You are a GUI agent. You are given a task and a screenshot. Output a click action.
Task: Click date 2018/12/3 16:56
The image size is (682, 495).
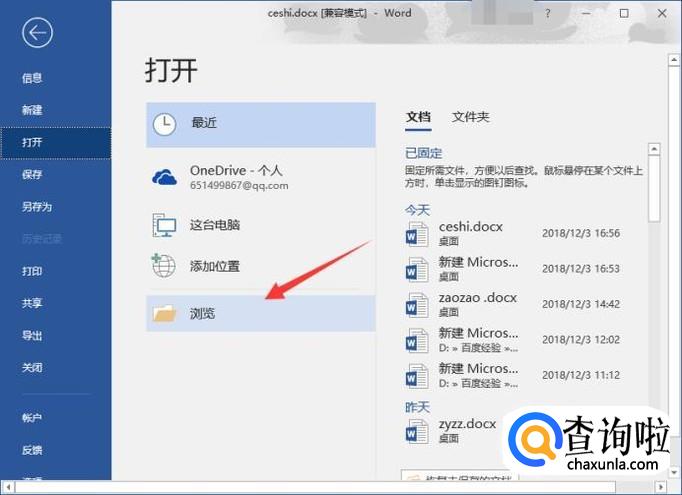(x=581, y=233)
